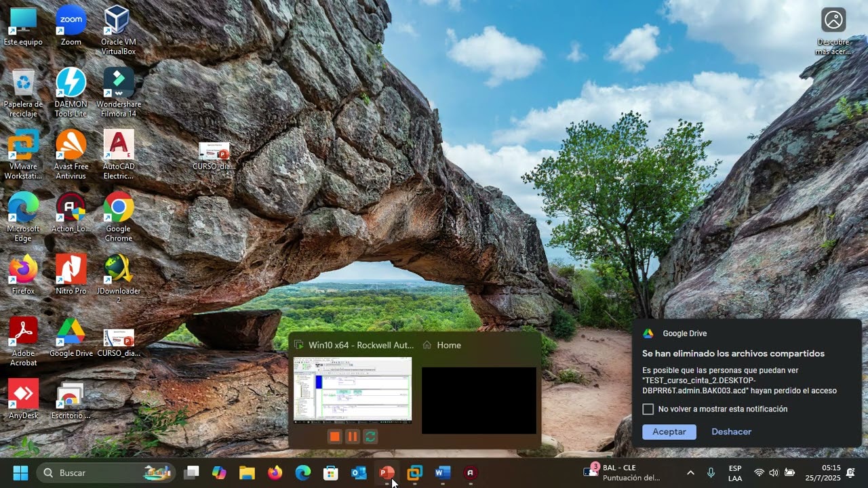Open Wondershare Filmora 14 shortcut

119,92
